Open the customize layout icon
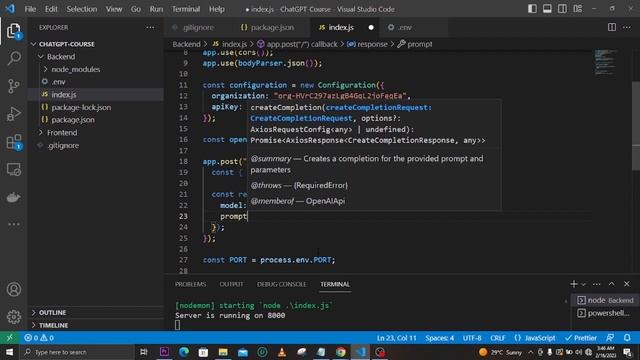Viewport: 640px width, 360px height. coord(577,9)
